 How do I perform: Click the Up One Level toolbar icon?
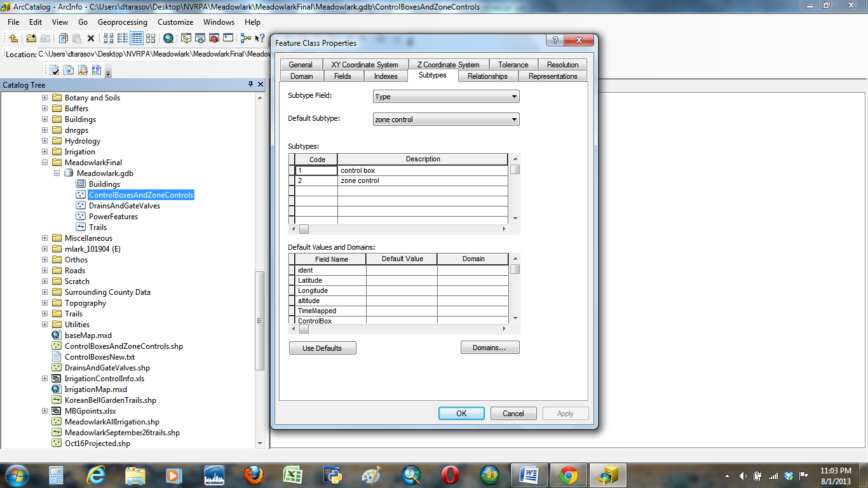click(13, 38)
